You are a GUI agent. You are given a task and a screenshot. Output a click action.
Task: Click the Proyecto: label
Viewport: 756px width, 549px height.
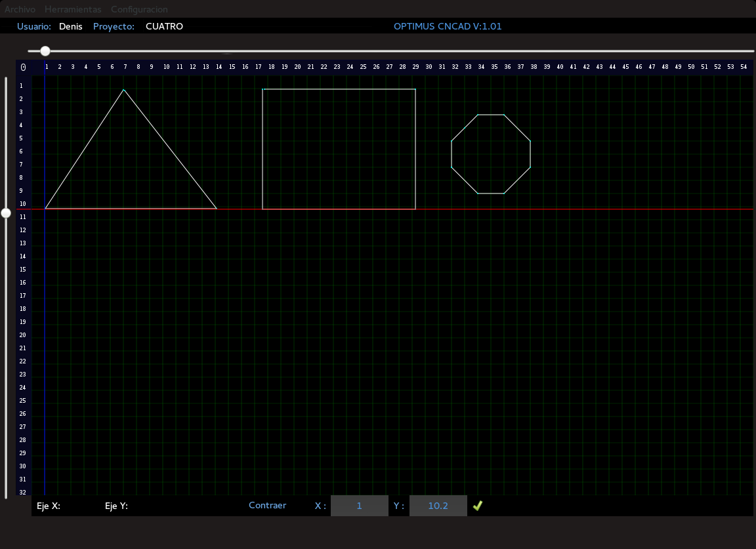click(x=114, y=26)
